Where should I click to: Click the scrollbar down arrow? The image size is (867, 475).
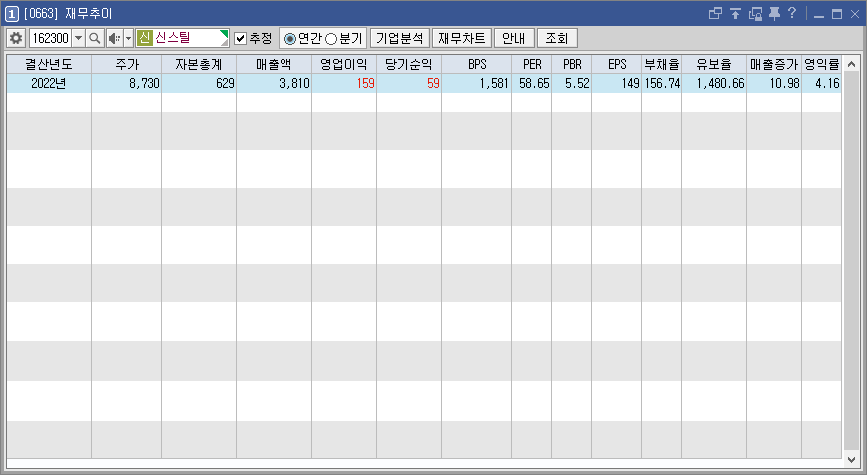coord(852,460)
